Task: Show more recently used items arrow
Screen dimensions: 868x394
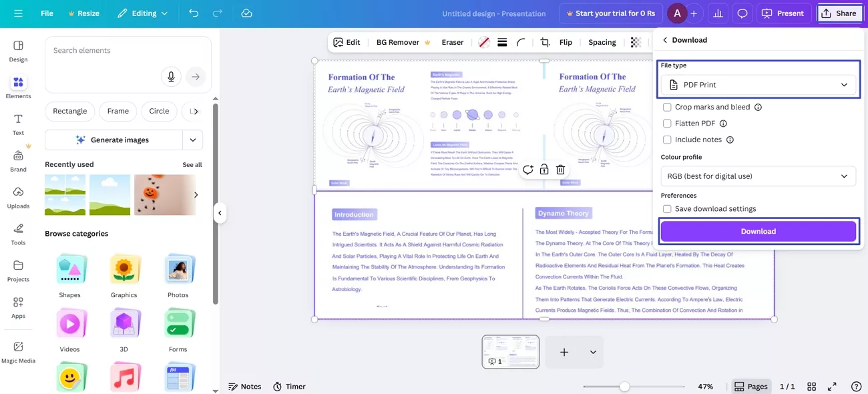Action: (196, 195)
